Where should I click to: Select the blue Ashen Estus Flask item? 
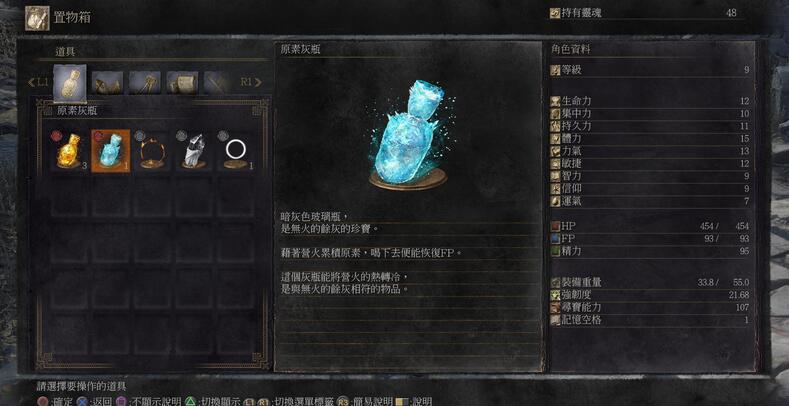tap(111, 151)
